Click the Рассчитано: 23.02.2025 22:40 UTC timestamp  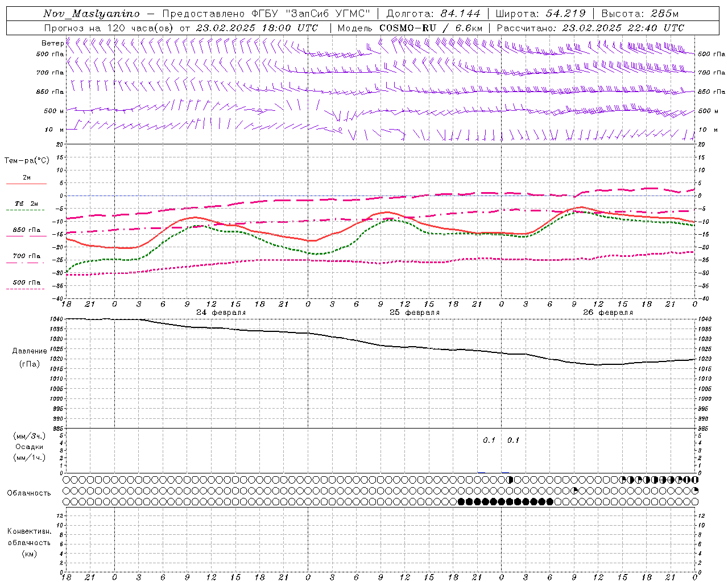[x=590, y=28]
